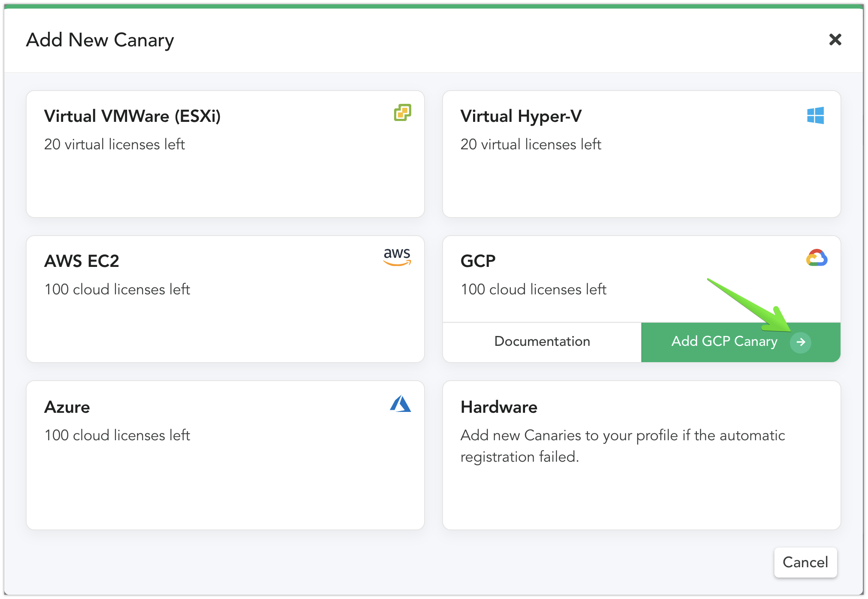Viewport: 868px width, 599px height.
Task: Click the Google Cloud logo icon
Action: pos(817,257)
